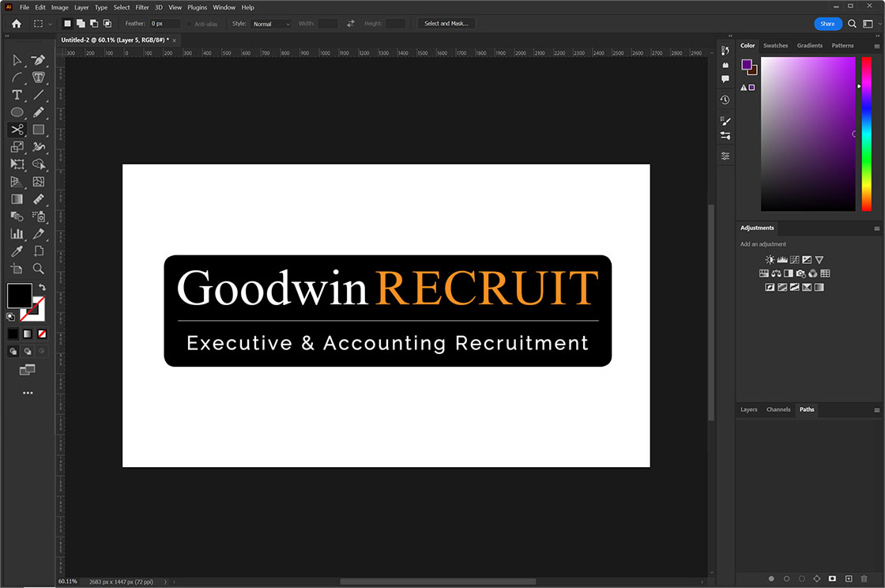Click the Home icon in the options bar
The width and height of the screenshot is (885, 588).
click(x=17, y=24)
